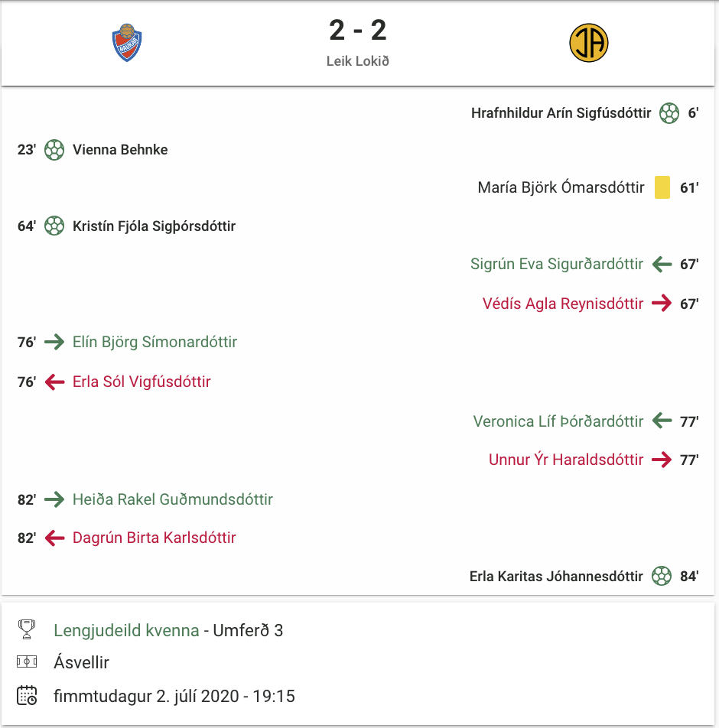The height and width of the screenshot is (728, 719).
Task: Select player Erla Karitas Jóhannesdóttir
Action: click(x=556, y=576)
